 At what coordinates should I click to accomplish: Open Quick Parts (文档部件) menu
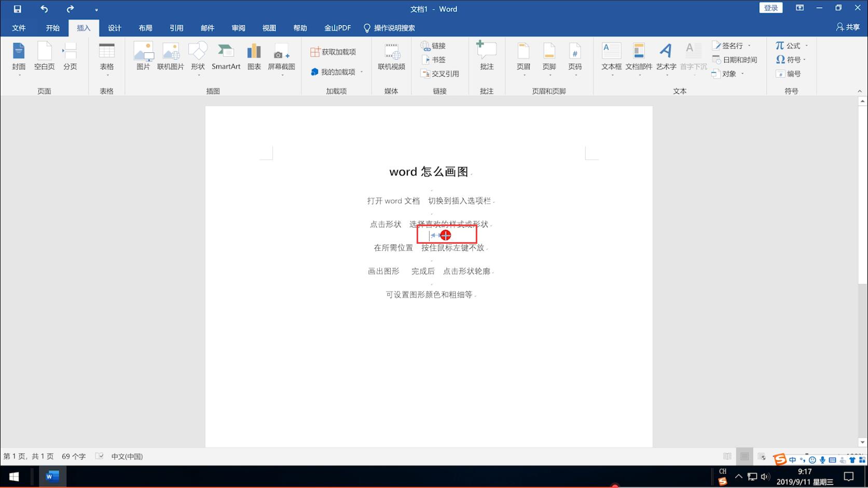[x=639, y=59]
